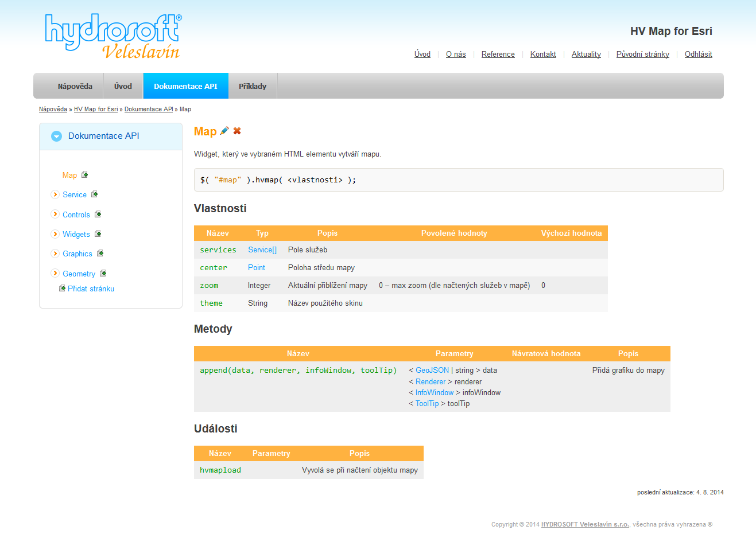Viewport: 756px width, 534px height.
Task: Click 'Přidá grafiku do mapy' description
Action: [x=629, y=370]
